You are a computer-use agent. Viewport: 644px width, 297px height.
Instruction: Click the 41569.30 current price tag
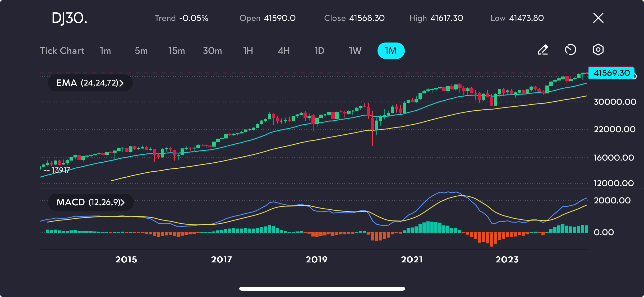[611, 73]
